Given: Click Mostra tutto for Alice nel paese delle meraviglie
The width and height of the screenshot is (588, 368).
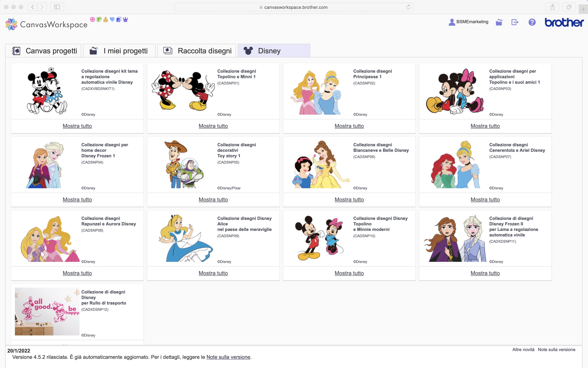Looking at the screenshot, I should pos(213,273).
